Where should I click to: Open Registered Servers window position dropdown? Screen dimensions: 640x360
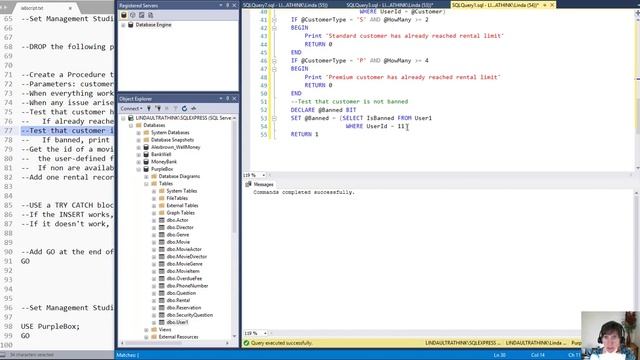[x=221, y=5]
